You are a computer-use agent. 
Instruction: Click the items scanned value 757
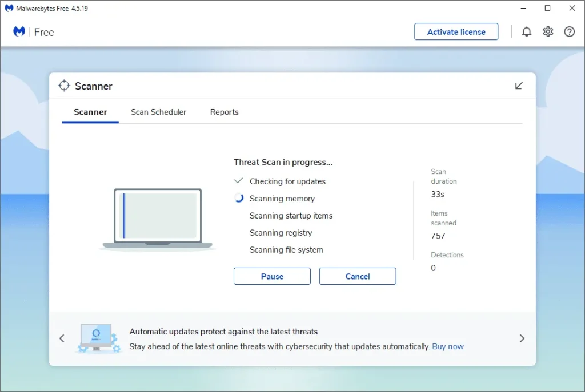[x=438, y=236]
